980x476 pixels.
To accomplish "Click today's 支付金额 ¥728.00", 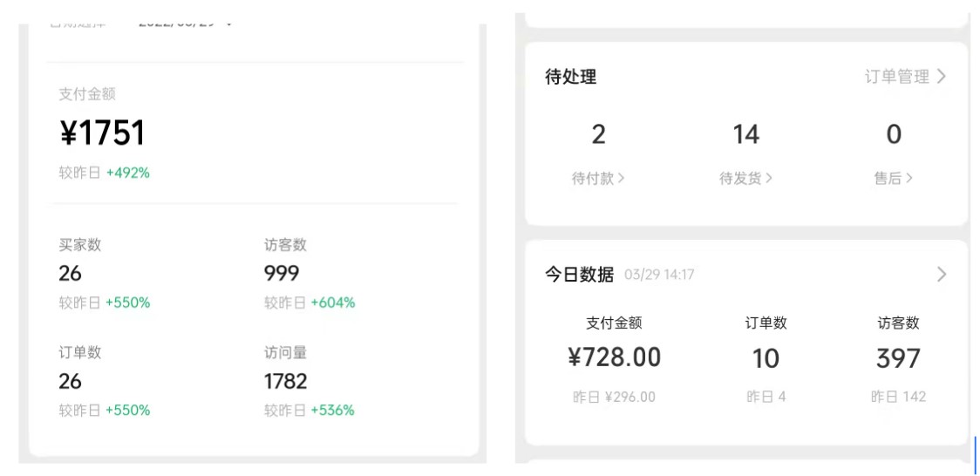I will click(614, 358).
